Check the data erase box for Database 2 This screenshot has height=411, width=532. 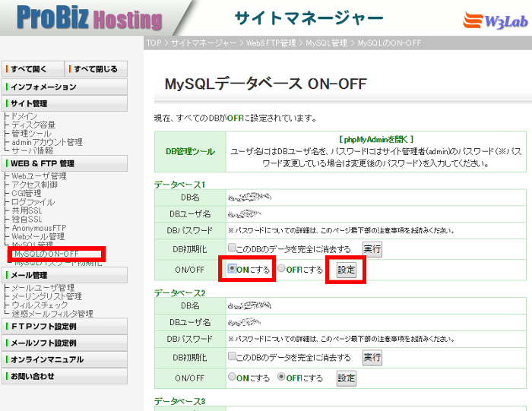(233, 356)
